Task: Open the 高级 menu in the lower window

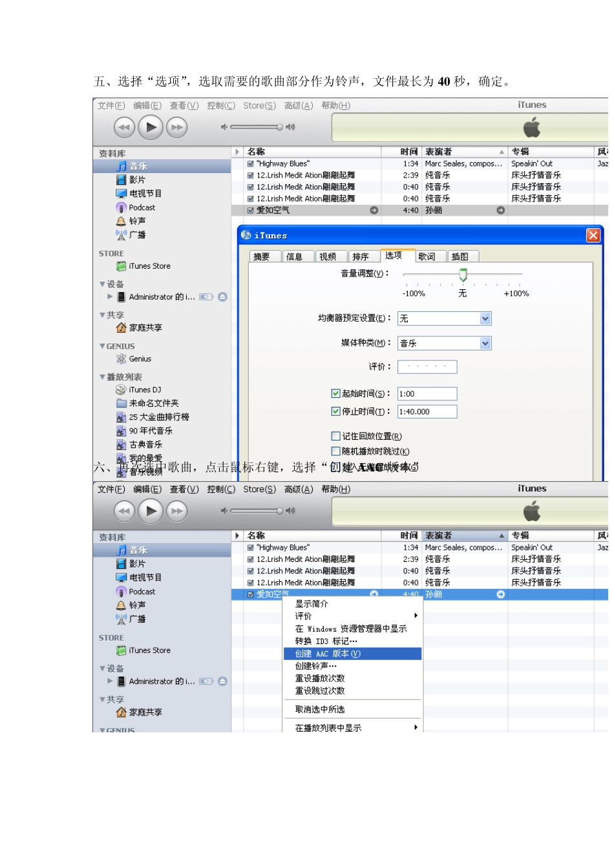Action: [x=299, y=490]
